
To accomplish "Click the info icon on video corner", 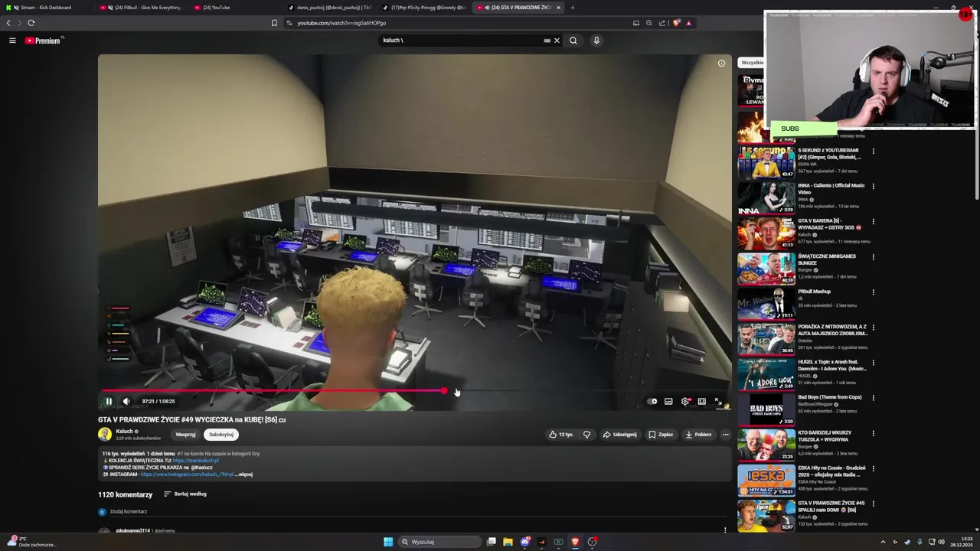I will (x=721, y=64).
